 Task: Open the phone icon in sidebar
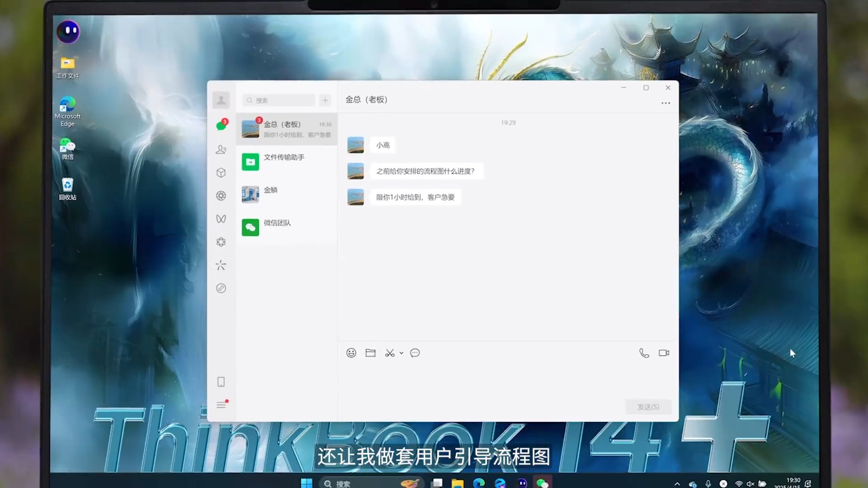tap(221, 382)
